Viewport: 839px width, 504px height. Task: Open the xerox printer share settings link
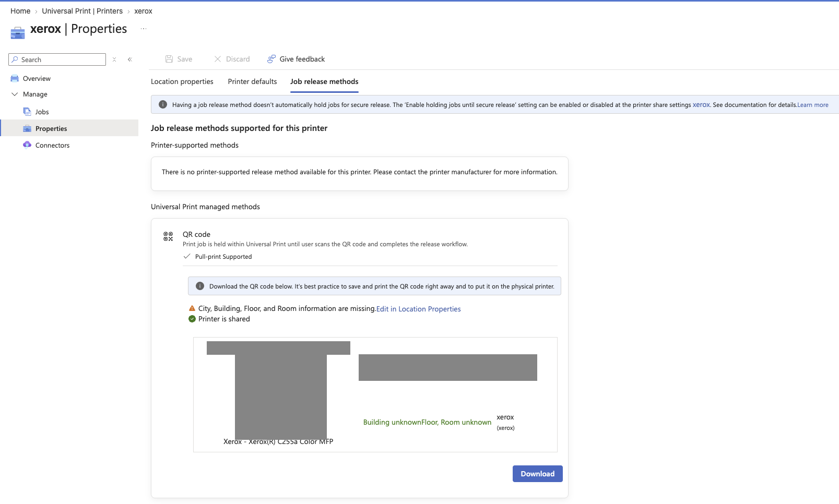pos(701,104)
